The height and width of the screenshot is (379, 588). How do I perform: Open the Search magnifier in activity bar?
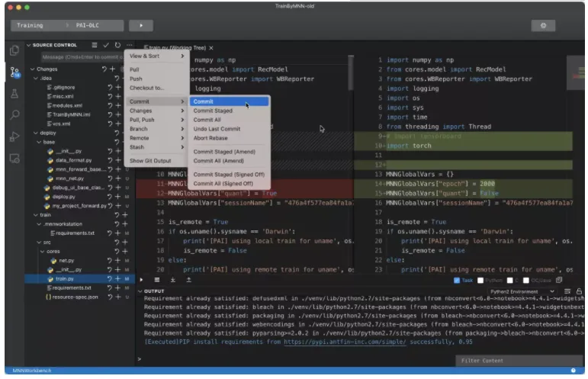14,114
